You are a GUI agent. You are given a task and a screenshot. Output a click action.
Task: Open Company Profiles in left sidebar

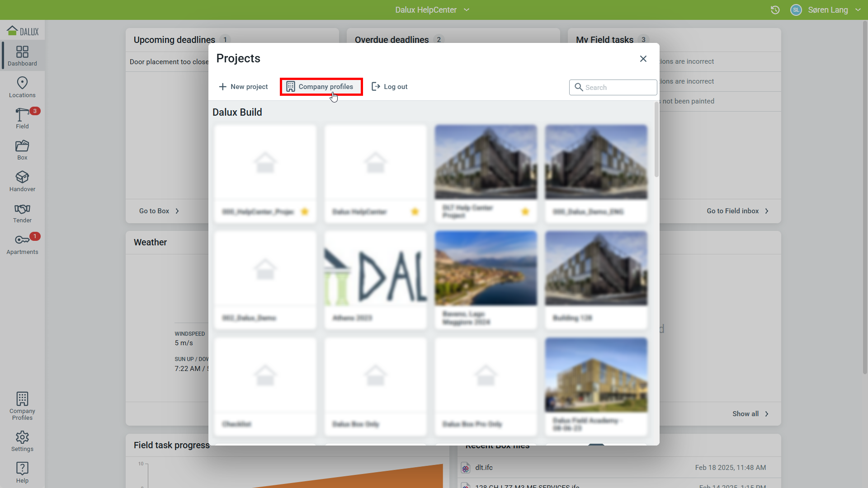22,405
